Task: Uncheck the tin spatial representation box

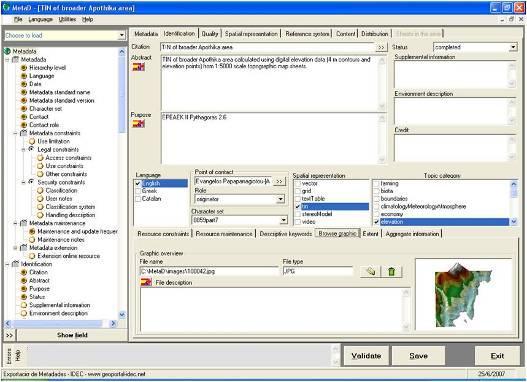Action: point(298,207)
